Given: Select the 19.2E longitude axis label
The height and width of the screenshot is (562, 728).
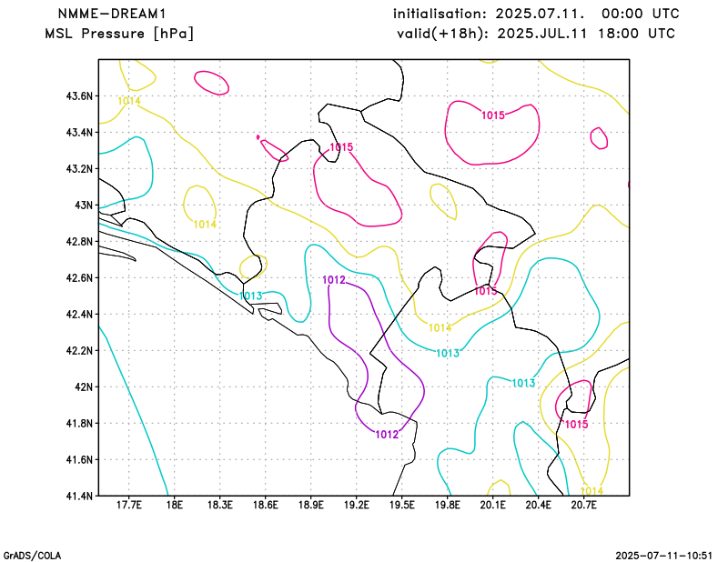Looking at the screenshot, I should (x=357, y=505).
